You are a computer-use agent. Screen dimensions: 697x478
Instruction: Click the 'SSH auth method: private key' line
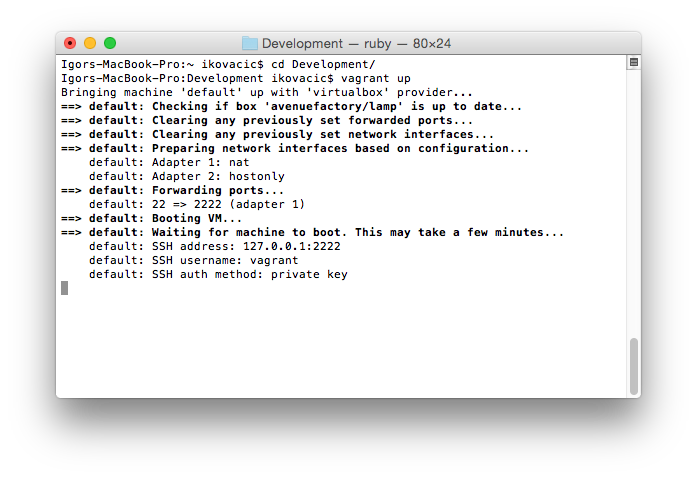[218, 274]
